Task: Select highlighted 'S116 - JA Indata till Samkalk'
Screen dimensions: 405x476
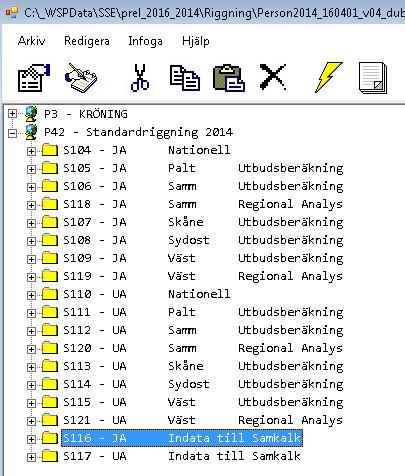Action: [x=182, y=438]
